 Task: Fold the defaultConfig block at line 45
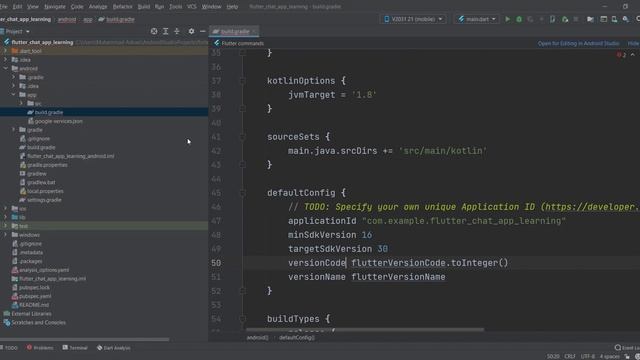click(x=242, y=193)
